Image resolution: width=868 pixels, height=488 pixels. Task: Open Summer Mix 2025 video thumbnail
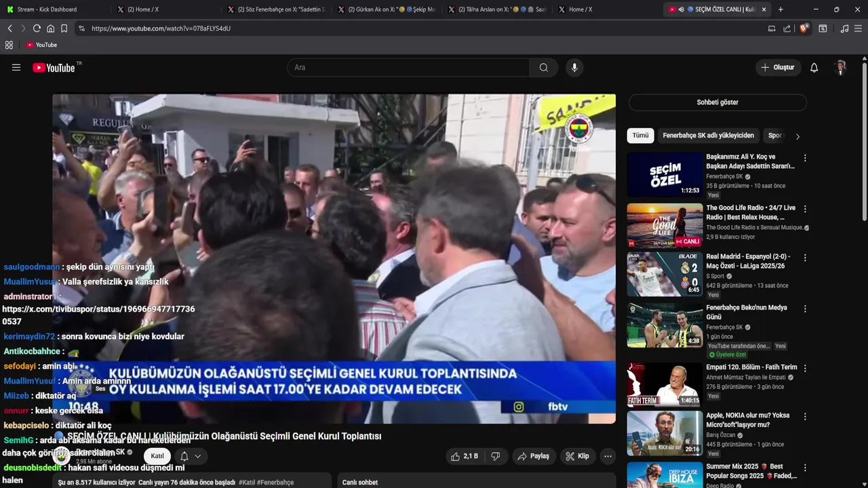point(665,474)
